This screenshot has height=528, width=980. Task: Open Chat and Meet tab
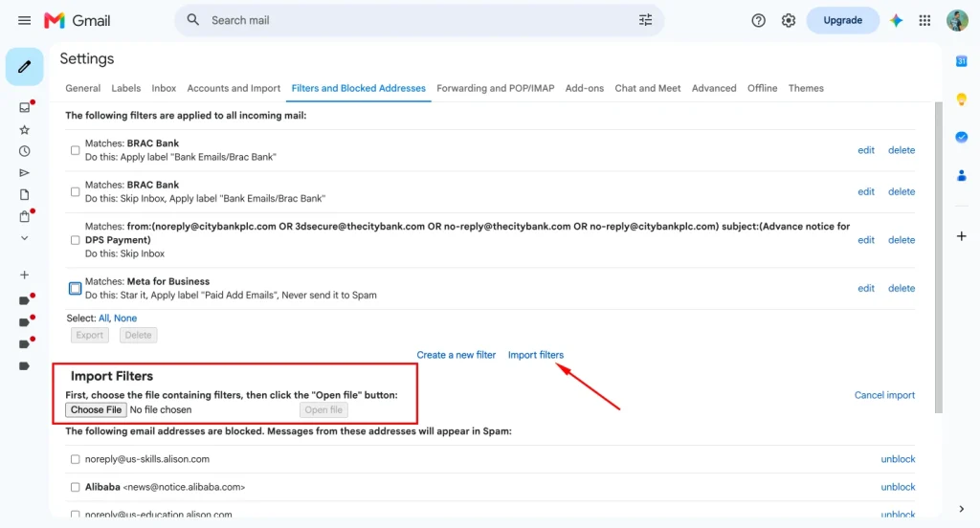pos(648,88)
